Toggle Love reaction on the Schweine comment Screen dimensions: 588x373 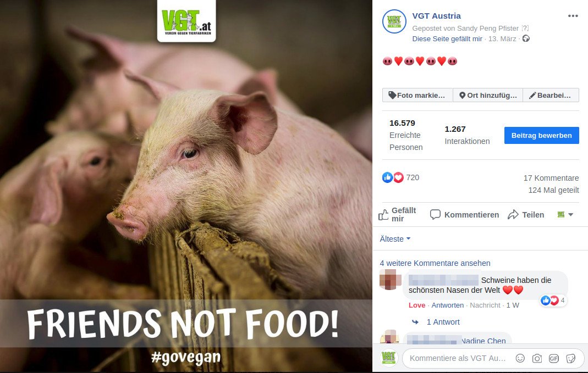[416, 305]
